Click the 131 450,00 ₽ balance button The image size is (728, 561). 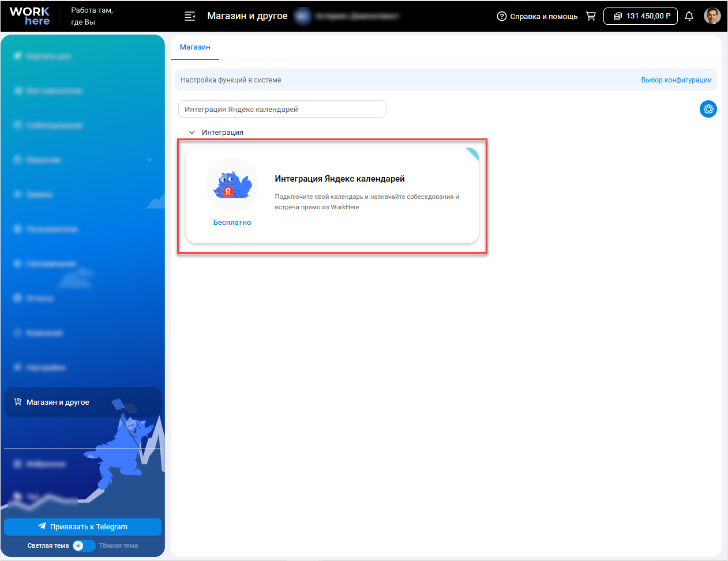point(640,16)
